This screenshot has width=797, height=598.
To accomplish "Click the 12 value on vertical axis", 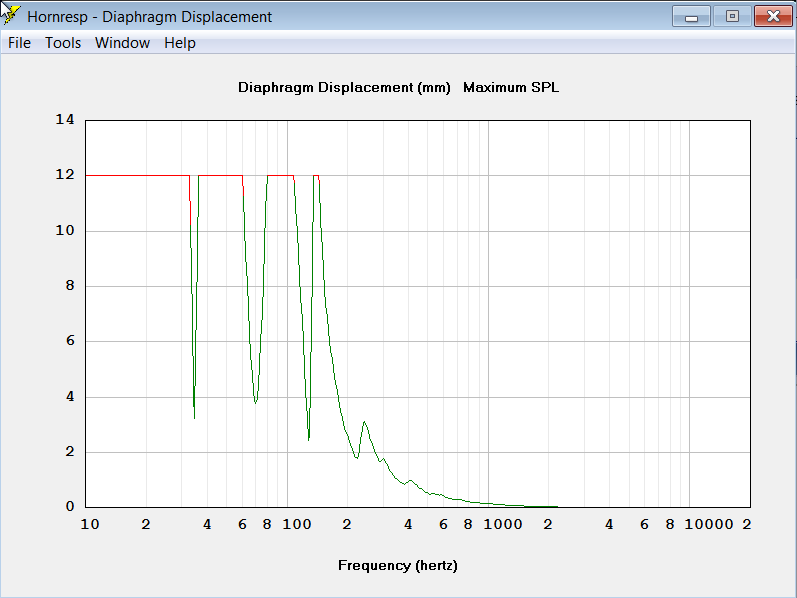I will 65,174.
